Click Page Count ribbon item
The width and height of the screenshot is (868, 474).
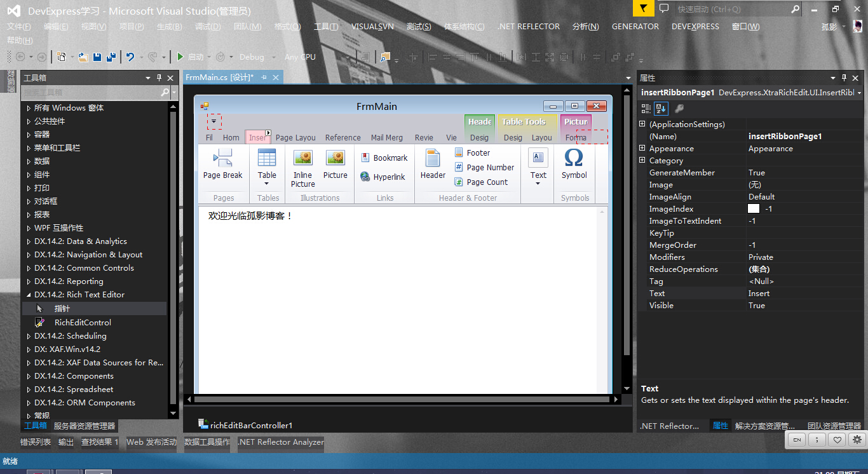481,182
